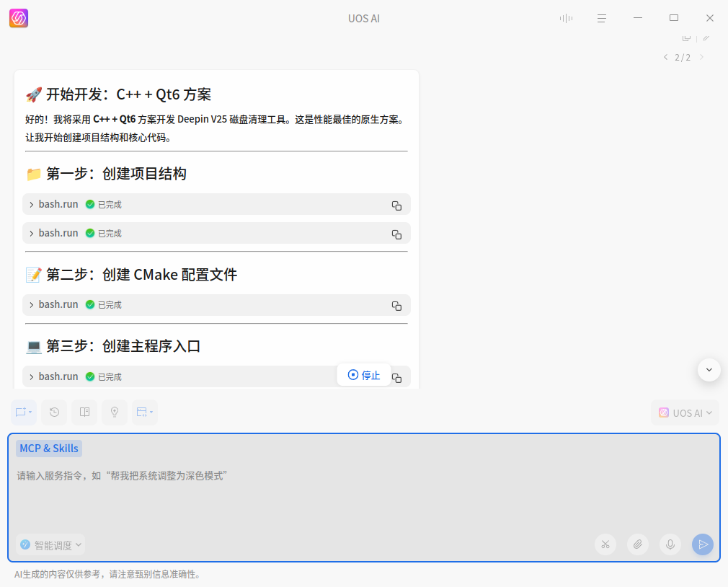Open the UOS AI model selector dropdown
Viewport: 728px width, 587px height.
[684, 412]
